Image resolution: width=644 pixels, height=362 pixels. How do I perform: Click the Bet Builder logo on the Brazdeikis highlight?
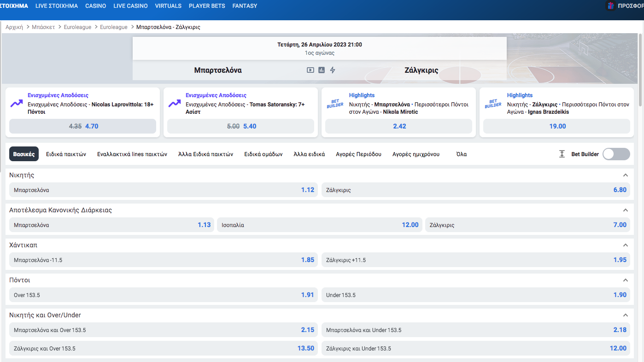tap(493, 104)
